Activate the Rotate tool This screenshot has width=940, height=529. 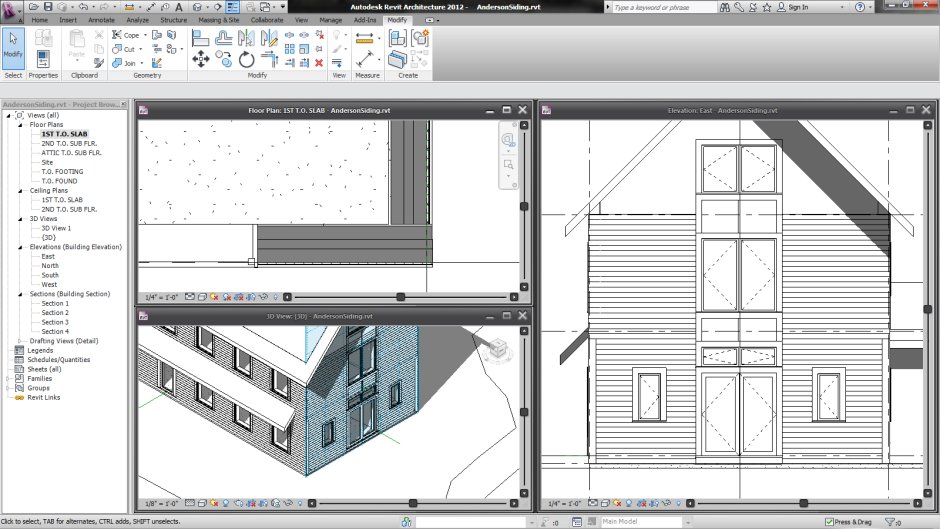tap(246, 59)
